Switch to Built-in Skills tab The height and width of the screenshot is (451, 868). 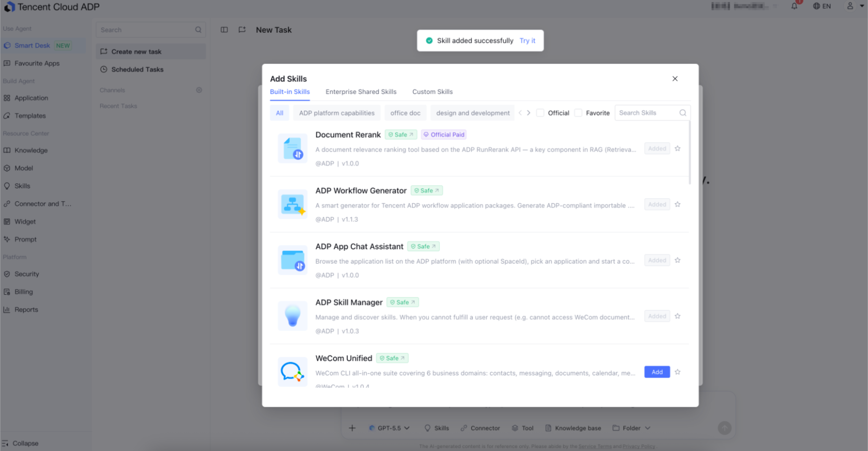tap(290, 92)
